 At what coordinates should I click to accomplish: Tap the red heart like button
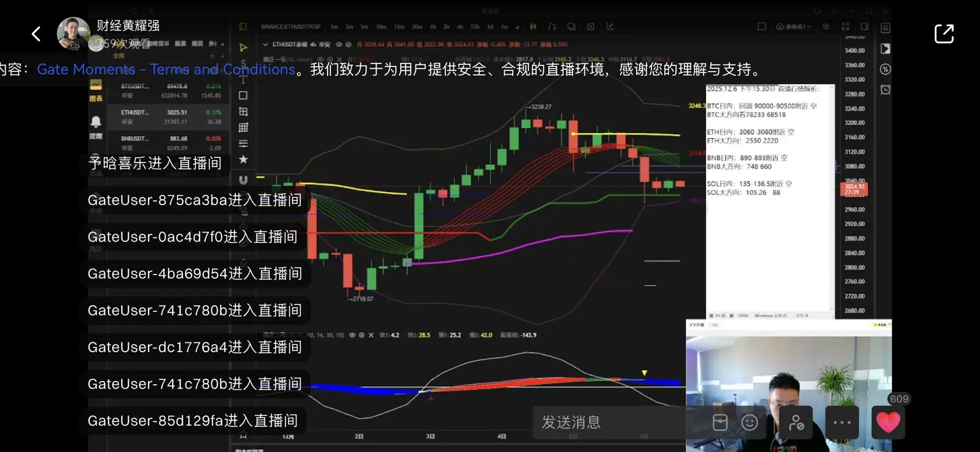pyautogui.click(x=888, y=422)
